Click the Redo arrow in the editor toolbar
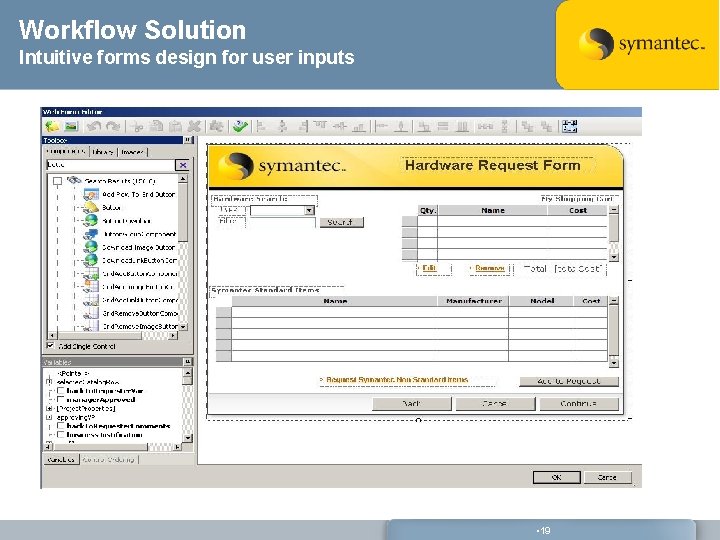The image size is (720, 540). (x=112, y=126)
